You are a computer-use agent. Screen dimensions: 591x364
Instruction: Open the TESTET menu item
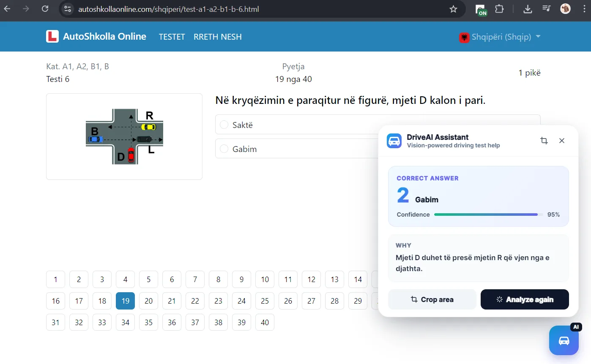tap(172, 37)
